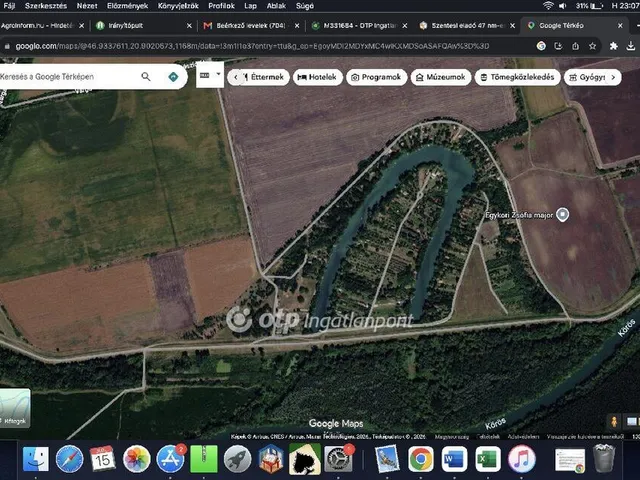Viewport: 640px width, 480px height.
Task: Click the Google Maps URL in address bar
Action: point(252,46)
